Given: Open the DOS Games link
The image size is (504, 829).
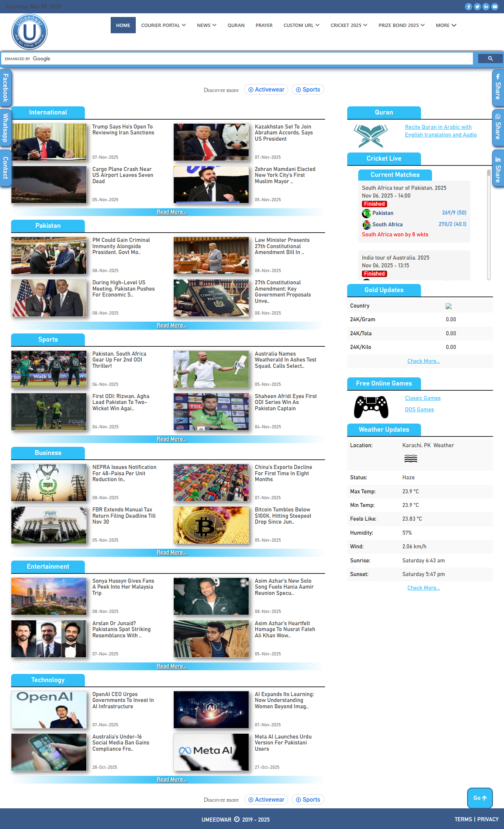Looking at the screenshot, I should 420,410.
